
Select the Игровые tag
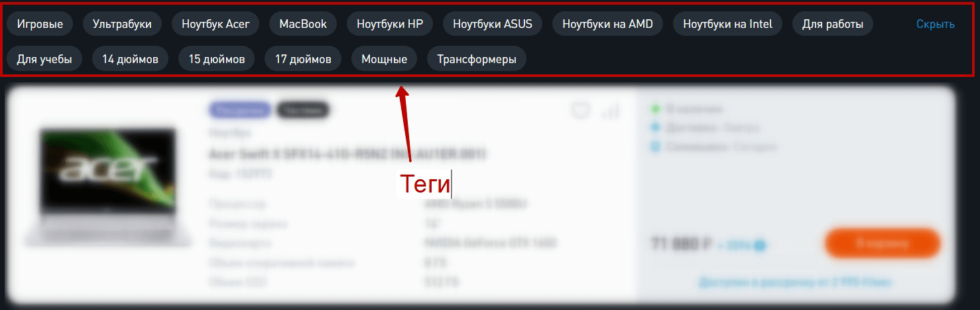[x=40, y=25]
